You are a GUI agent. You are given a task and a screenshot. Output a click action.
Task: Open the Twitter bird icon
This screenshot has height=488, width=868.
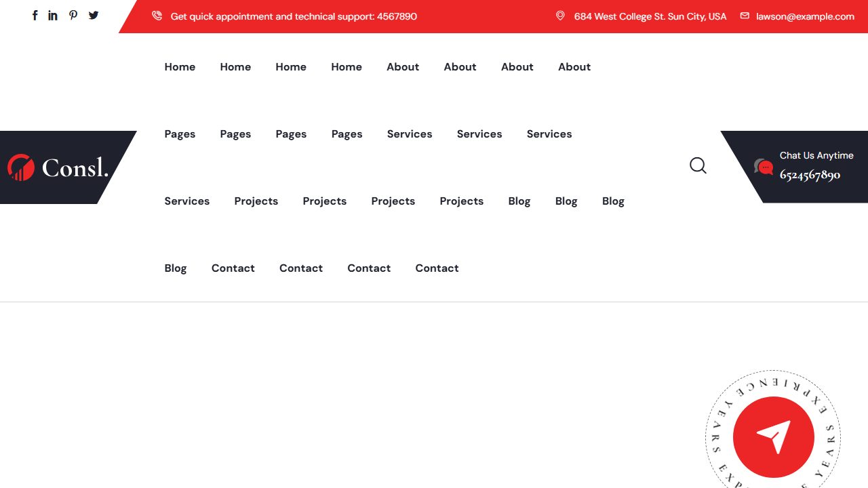[x=94, y=16]
